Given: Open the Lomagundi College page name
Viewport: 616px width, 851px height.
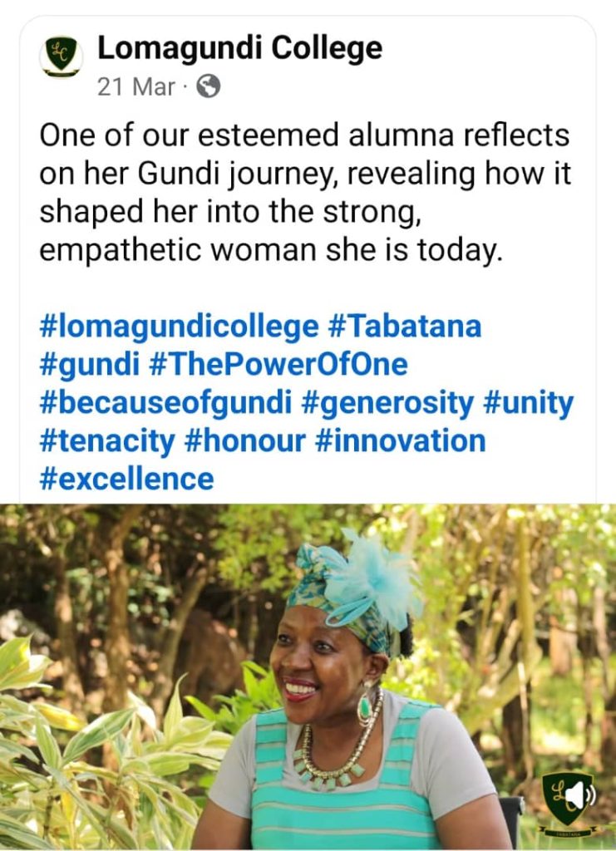Looking at the screenshot, I should pyautogui.click(x=240, y=47).
